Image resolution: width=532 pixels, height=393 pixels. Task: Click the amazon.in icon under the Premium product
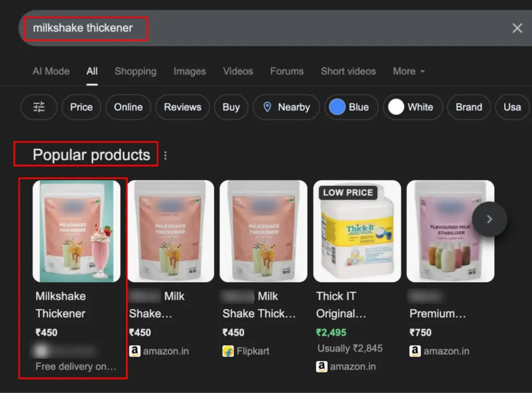click(415, 351)
